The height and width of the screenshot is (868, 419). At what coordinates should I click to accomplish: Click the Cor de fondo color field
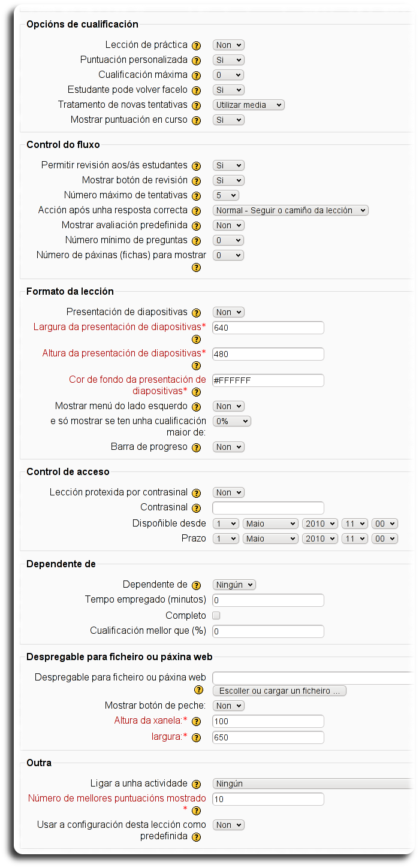tap(268, 380)
